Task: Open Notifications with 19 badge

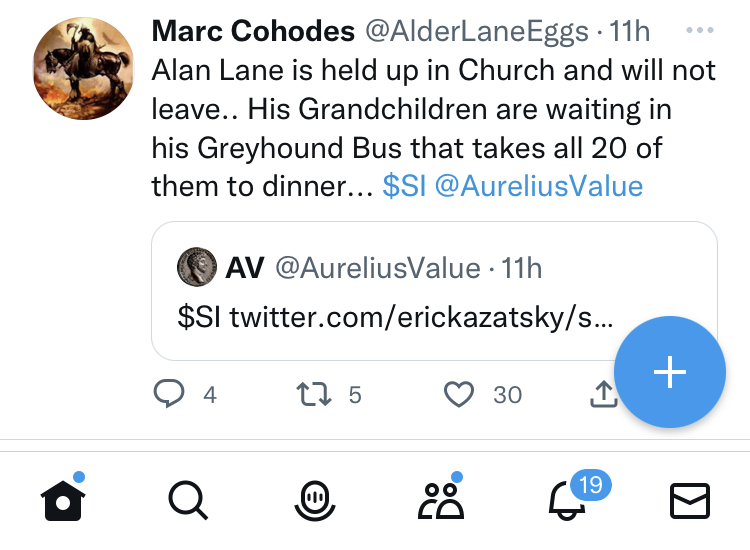Action: pos(568,500)
